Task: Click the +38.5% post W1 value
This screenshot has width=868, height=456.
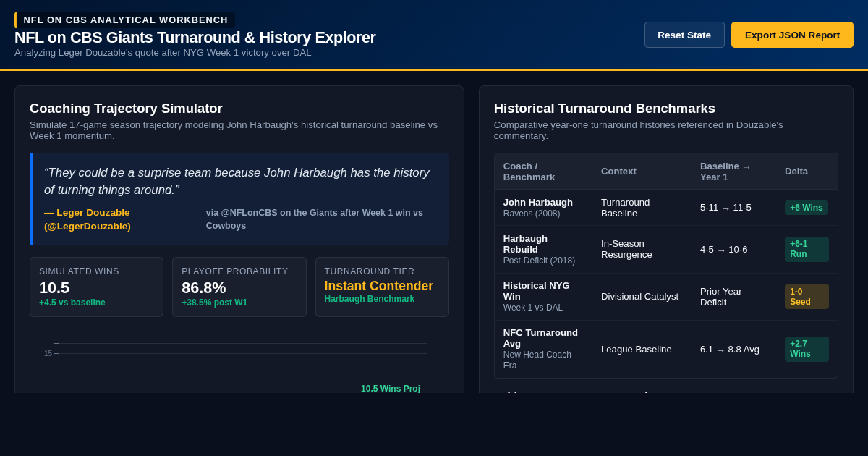Action: click(215, 303)
